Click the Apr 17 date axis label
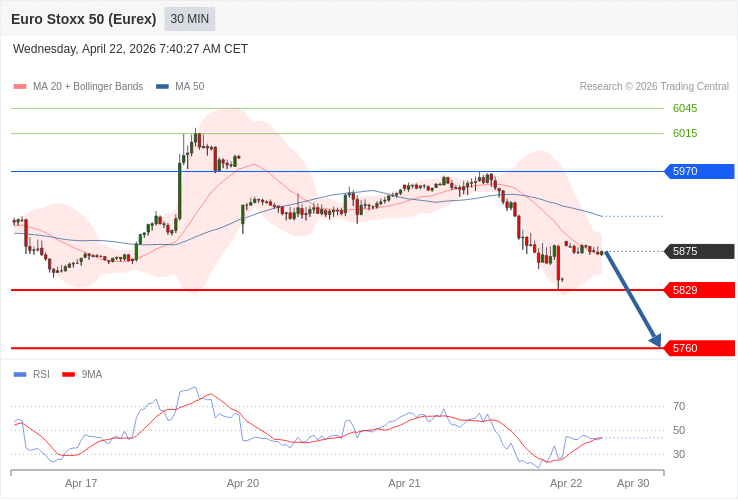The image size is (738, 500). coord(81,483)
